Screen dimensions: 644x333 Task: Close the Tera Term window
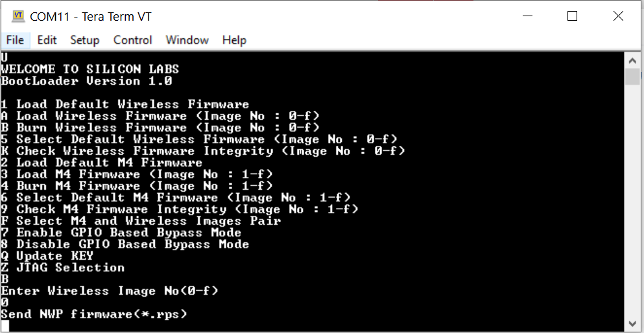click(618, 16)
